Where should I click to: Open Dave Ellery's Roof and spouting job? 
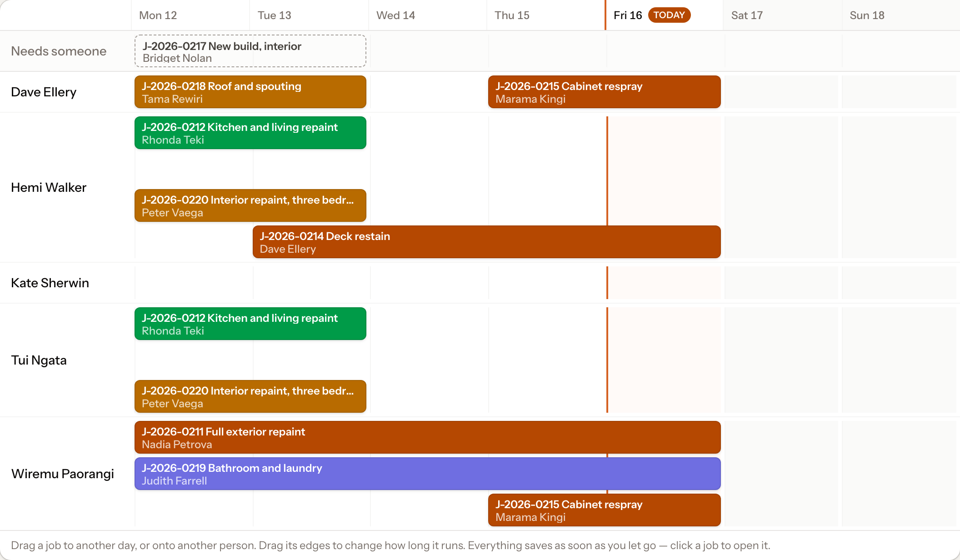(x=250, y=92)
